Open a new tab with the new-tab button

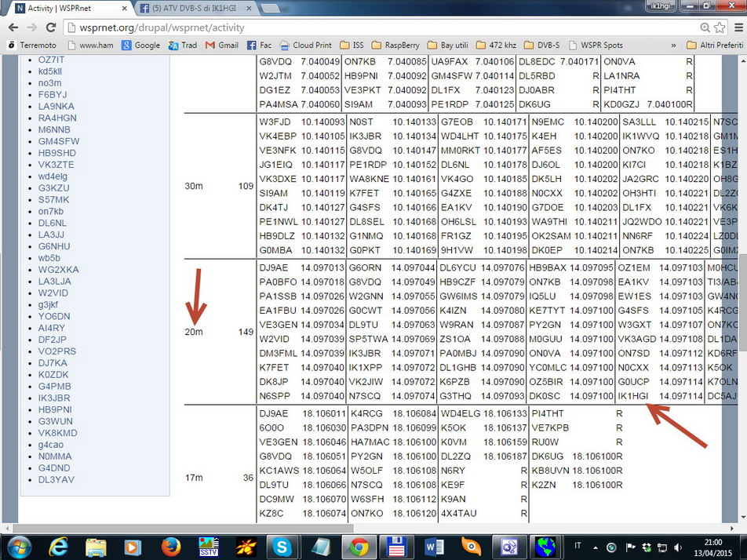tap(270, 9)
